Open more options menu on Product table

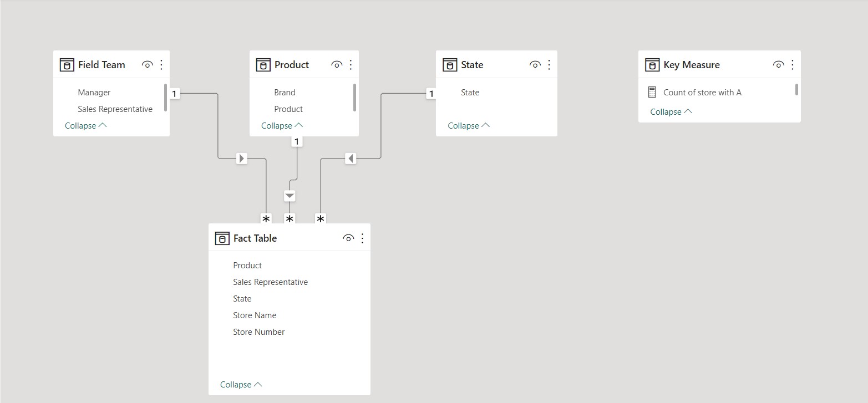click(x=351, y=65)
